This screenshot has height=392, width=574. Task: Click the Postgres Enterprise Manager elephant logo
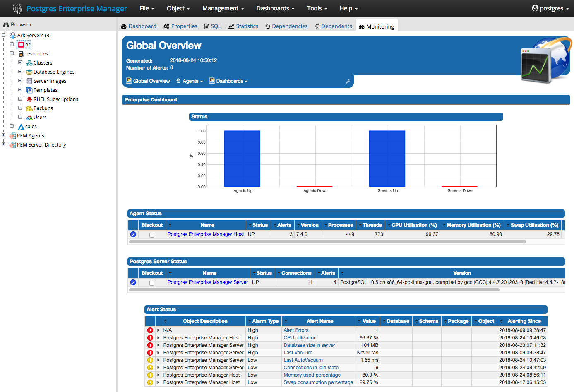click(x=17, y=8)
